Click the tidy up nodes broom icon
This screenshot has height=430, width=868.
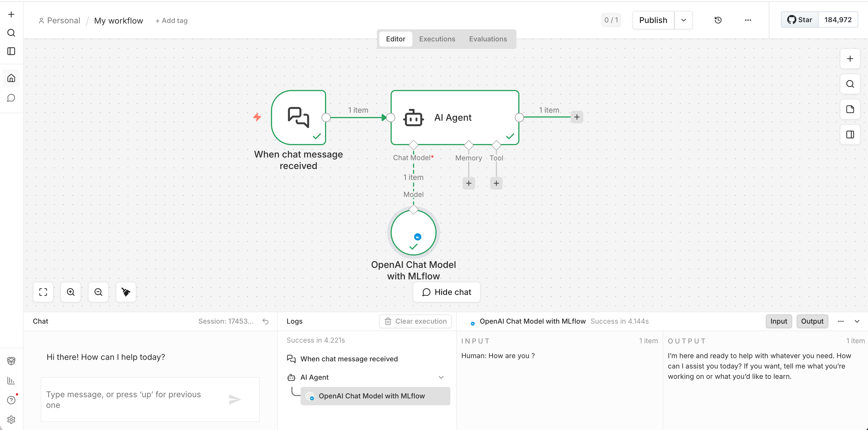point(126,292)
